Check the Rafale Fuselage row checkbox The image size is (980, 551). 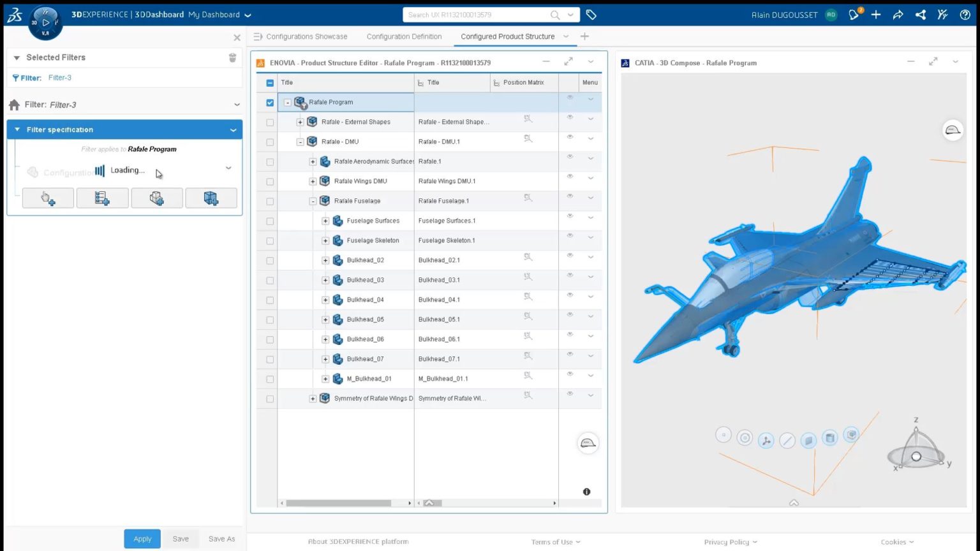[270, 202]
